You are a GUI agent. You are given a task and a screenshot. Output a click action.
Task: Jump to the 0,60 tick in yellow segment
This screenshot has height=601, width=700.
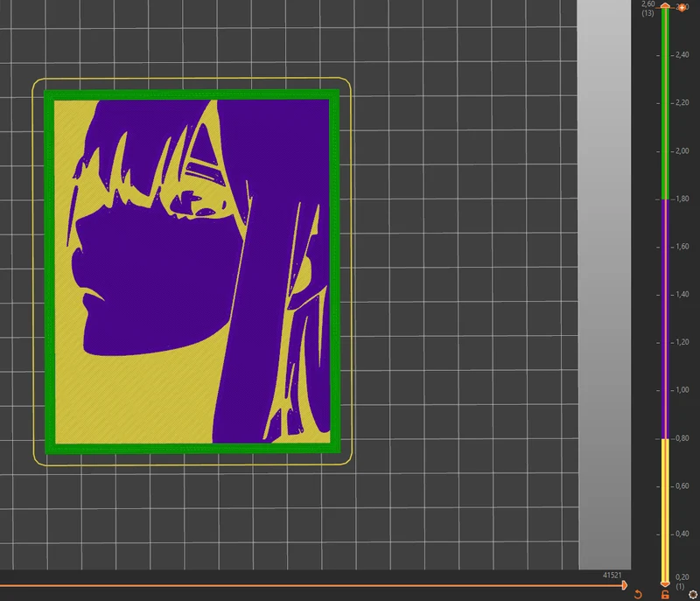click(682, 486)
